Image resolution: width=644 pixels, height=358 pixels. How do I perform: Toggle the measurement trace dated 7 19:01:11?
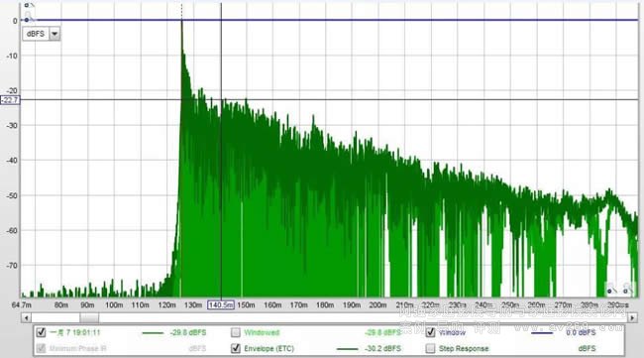pyautogui.click(x=41, y=332)
